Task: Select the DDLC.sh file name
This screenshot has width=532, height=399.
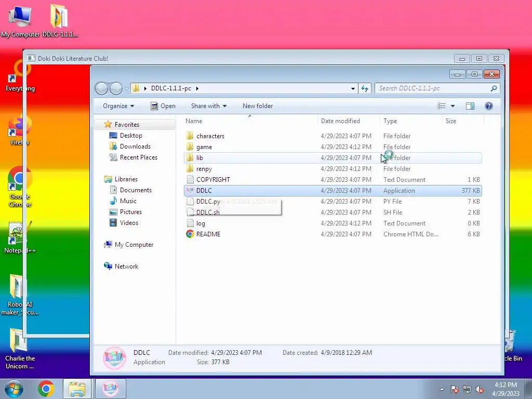Action: pyautogui.click(x=208, y=212)
